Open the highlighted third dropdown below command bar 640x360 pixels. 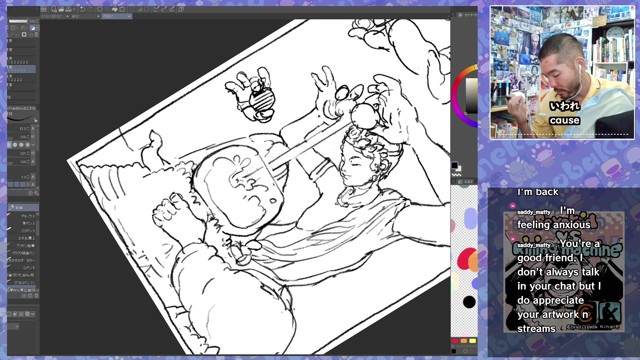pos(117,16)
